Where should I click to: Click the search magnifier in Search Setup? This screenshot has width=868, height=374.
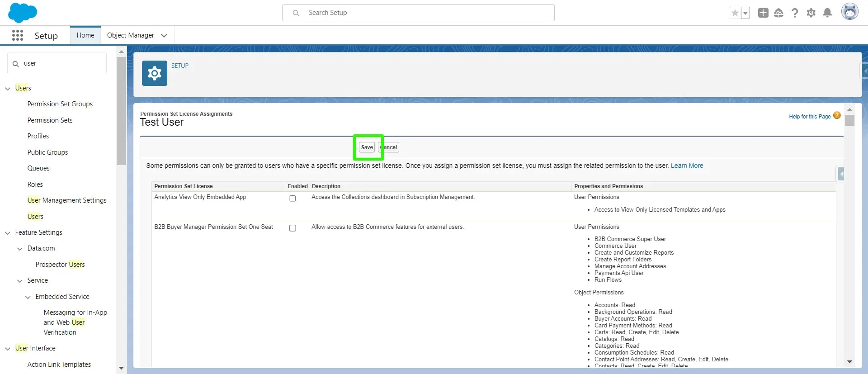296,13
